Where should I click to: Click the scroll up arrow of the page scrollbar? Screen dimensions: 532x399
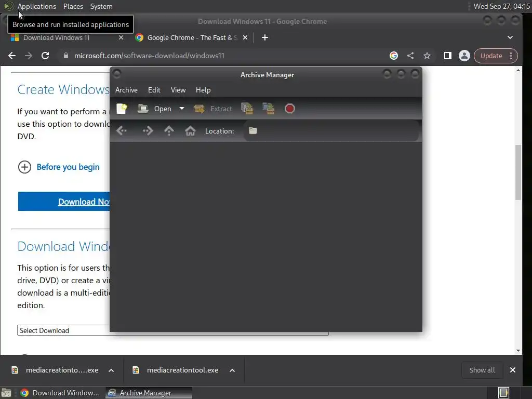pos(518,70)
